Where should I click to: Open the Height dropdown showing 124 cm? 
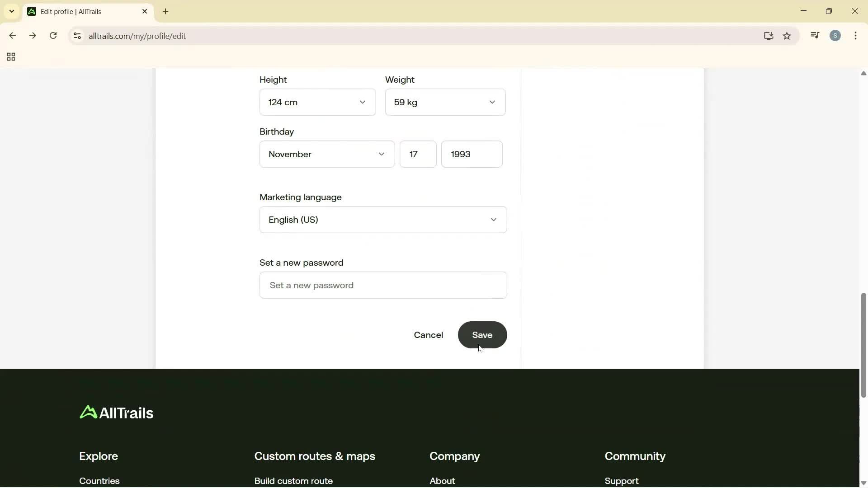coord(317,102)
